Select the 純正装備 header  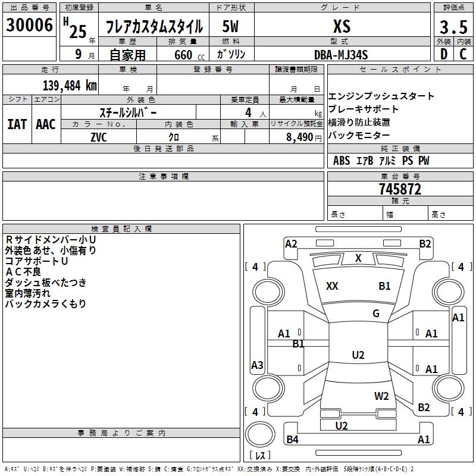click(x=400, y=148)
